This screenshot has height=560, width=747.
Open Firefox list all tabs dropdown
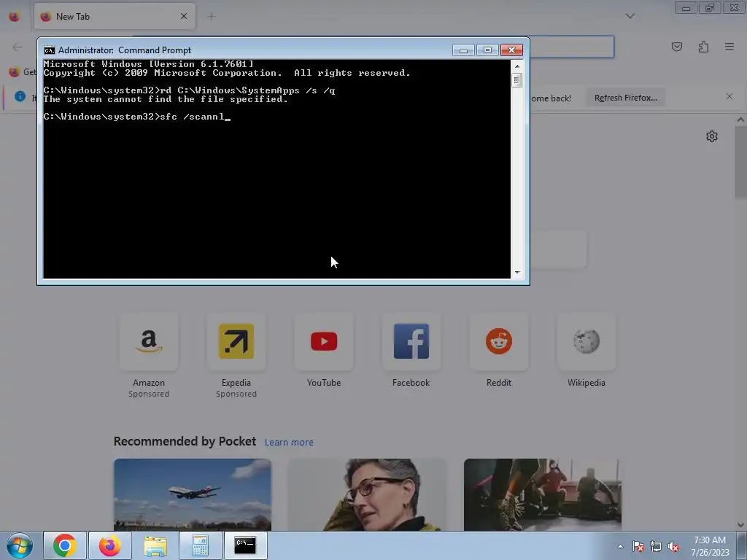tap(630, 16)
